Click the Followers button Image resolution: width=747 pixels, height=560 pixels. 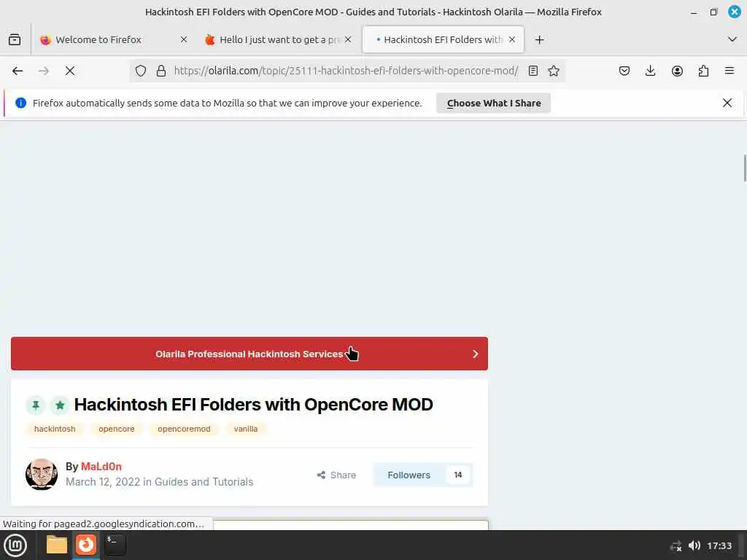[x=409, y=475]
